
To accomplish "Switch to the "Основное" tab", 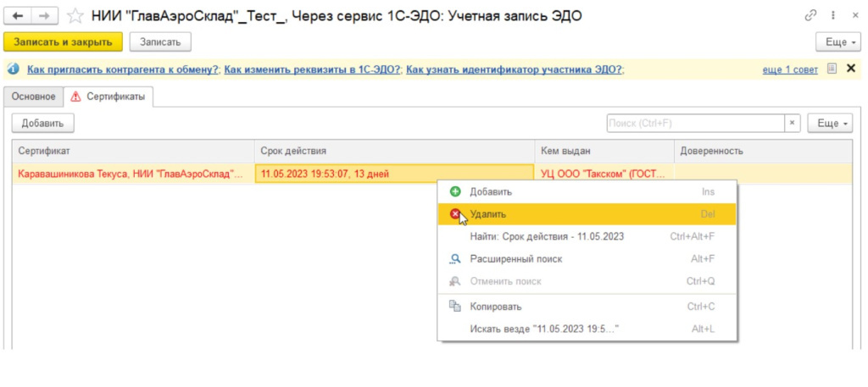I will tap(33, 97).
